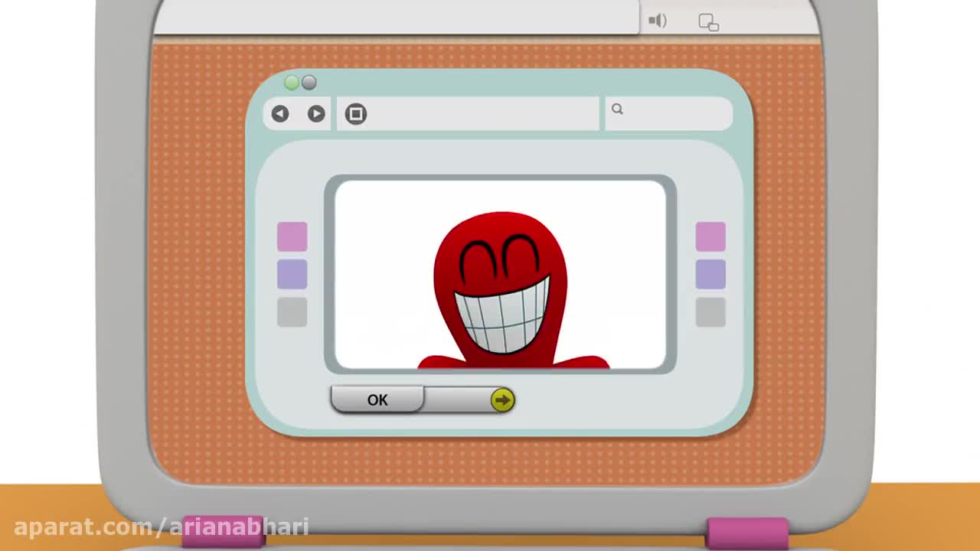Select the left pink square swatch

click(x=292, y=237)
